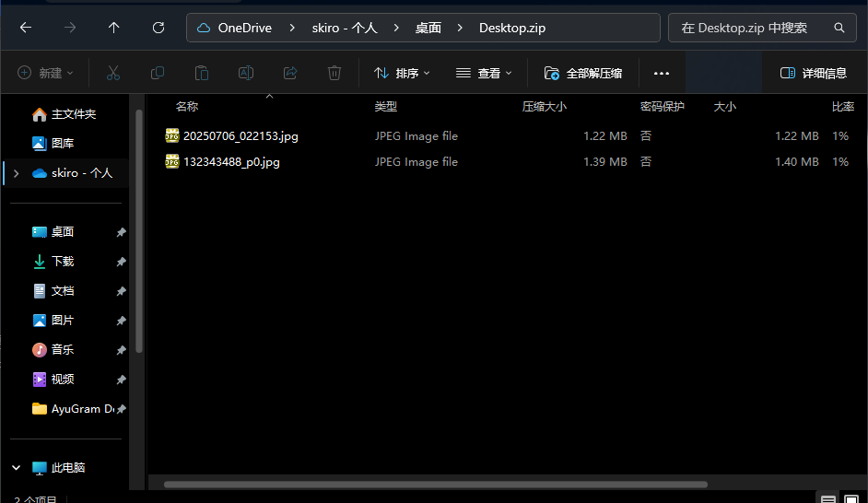868x503 pixels.
Task: Click the Refresh button in navigation bar
Action: pos(158,28)
